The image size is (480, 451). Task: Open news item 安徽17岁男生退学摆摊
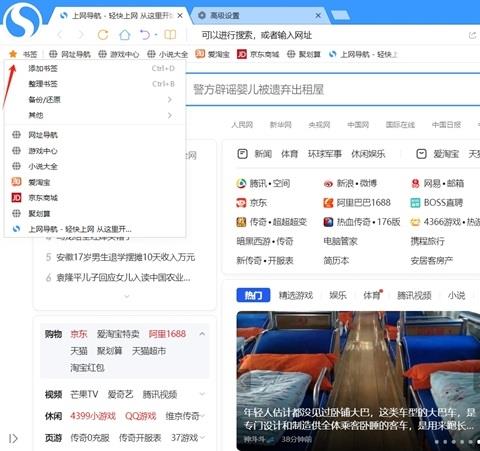click(126, 257)
